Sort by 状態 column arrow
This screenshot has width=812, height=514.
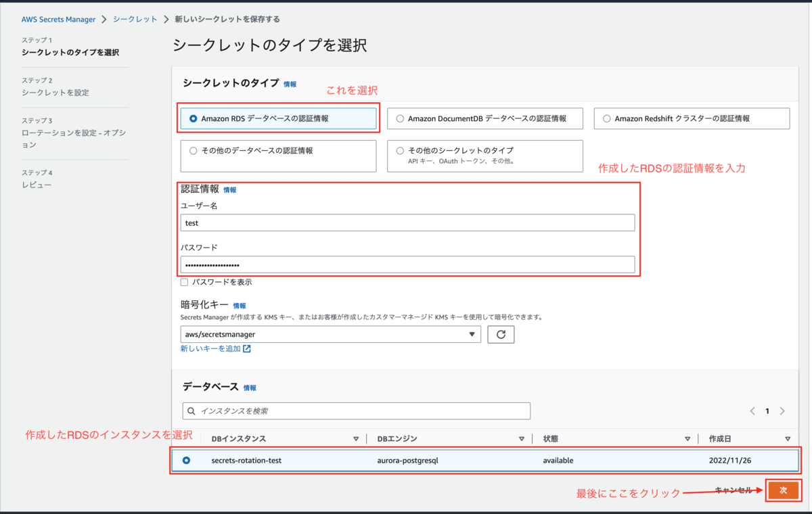click(x=687, y=439)
